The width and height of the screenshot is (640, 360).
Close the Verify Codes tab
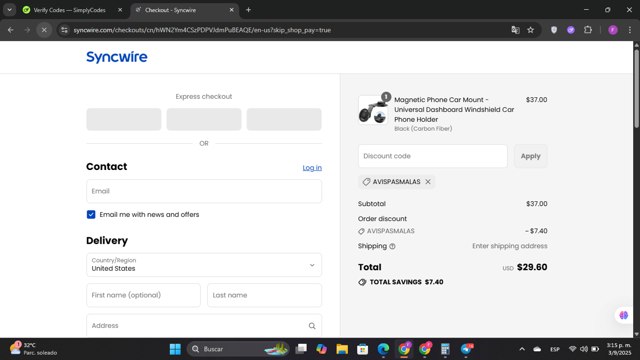(120, 10)
